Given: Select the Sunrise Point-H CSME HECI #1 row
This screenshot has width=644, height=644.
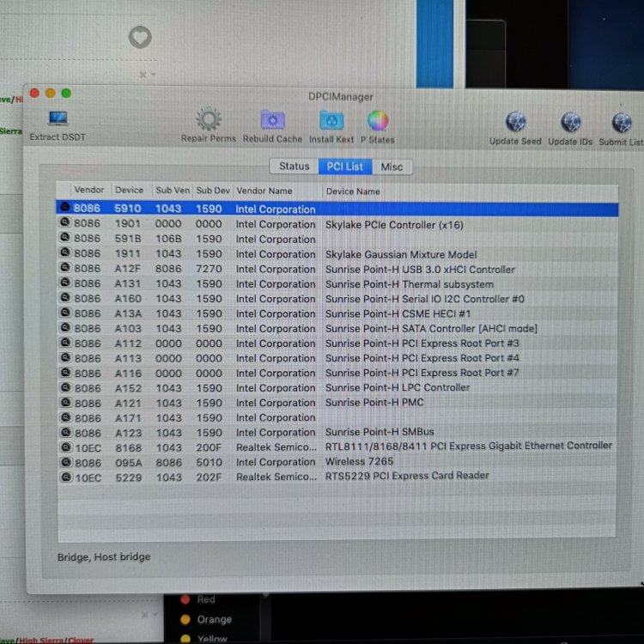Looking at the screenshot, I should coord(337,313).
